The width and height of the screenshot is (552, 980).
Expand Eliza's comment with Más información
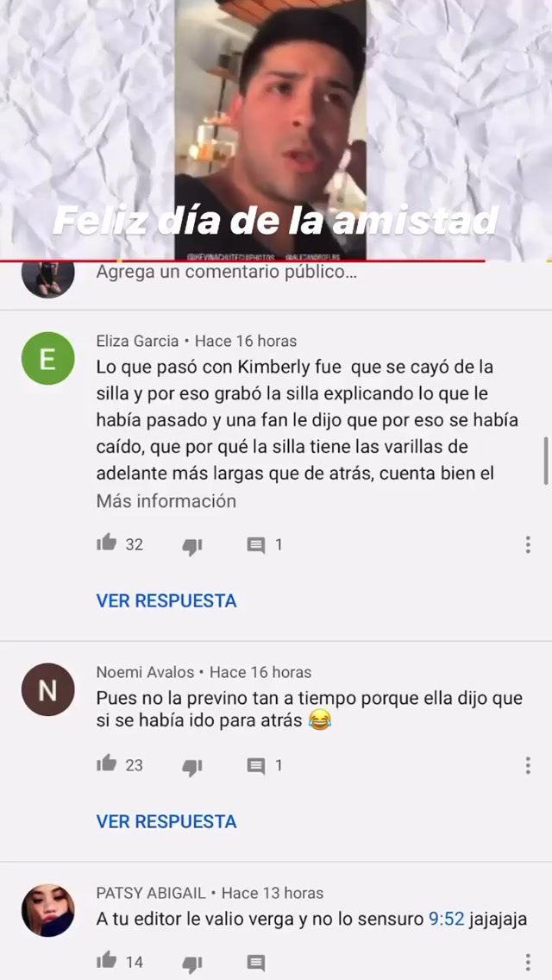(166, 501)
